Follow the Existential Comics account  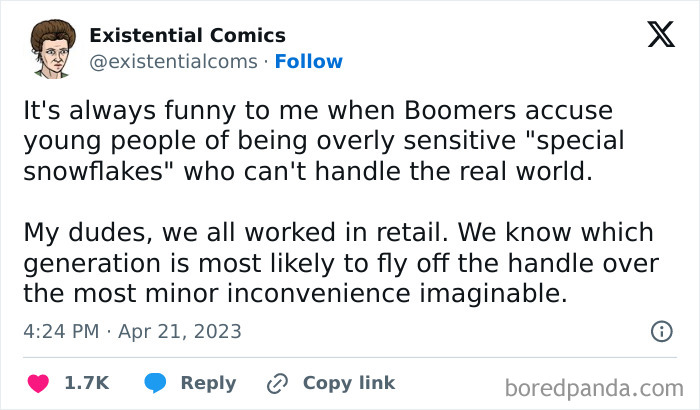tap(309, 62)
